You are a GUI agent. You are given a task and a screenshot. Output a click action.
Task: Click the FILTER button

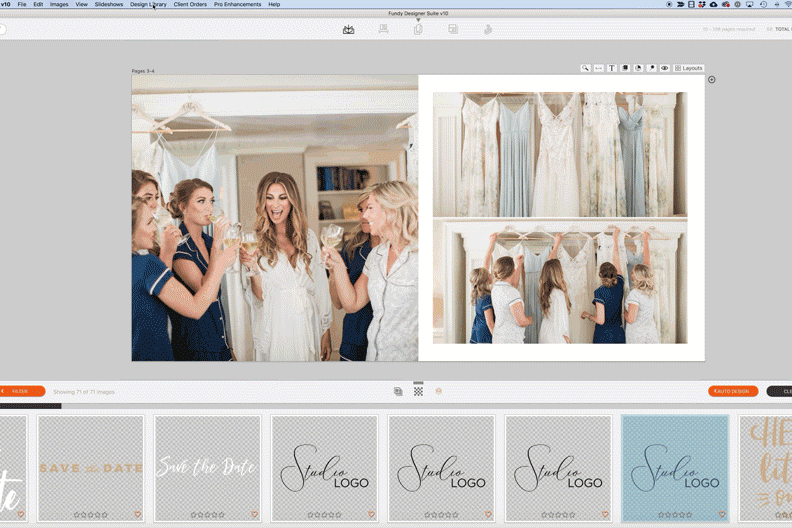[x=22, y=391]
